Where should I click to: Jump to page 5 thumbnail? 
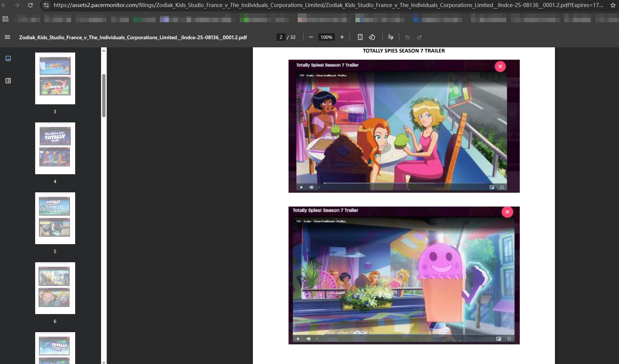[x=55, y=218]
